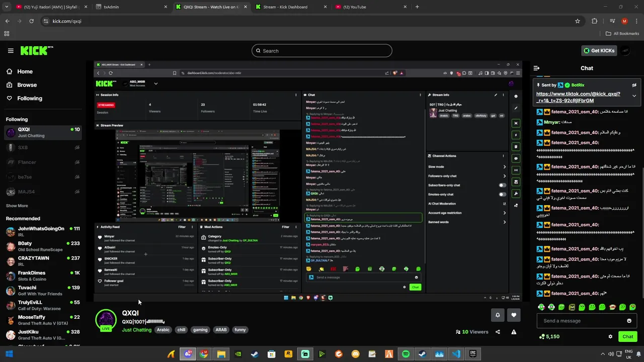Open the browser media control icon
The height and width of the screenshot is (362, 644).
point(612,21)
